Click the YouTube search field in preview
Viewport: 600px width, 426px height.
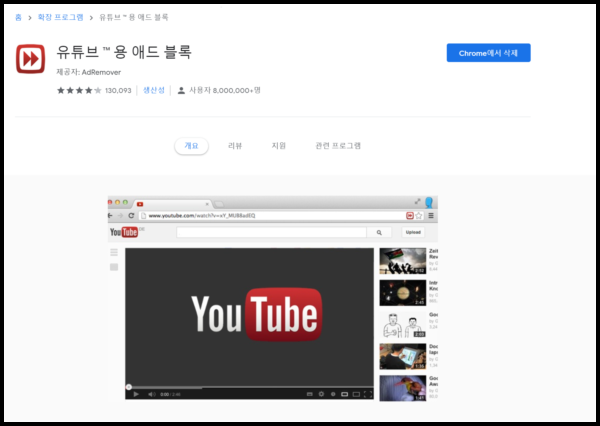271,232
